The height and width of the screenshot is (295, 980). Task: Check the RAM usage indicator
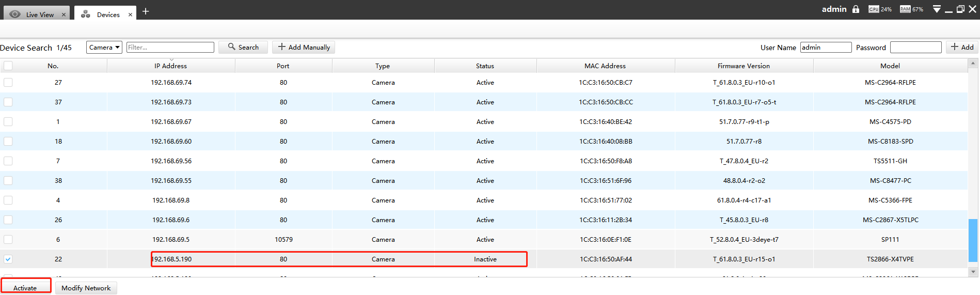(x=911, y=9)
